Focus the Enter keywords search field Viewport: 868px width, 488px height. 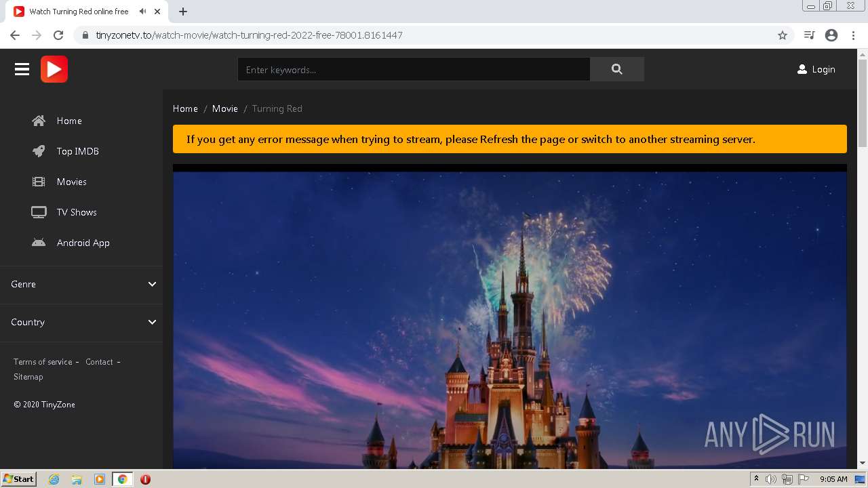click(414, 69)
